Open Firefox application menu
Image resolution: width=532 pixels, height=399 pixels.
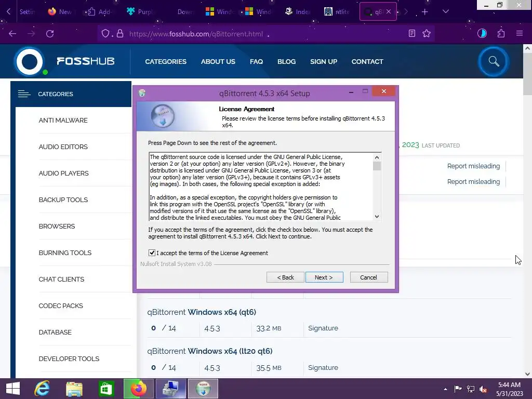[520, 33]
